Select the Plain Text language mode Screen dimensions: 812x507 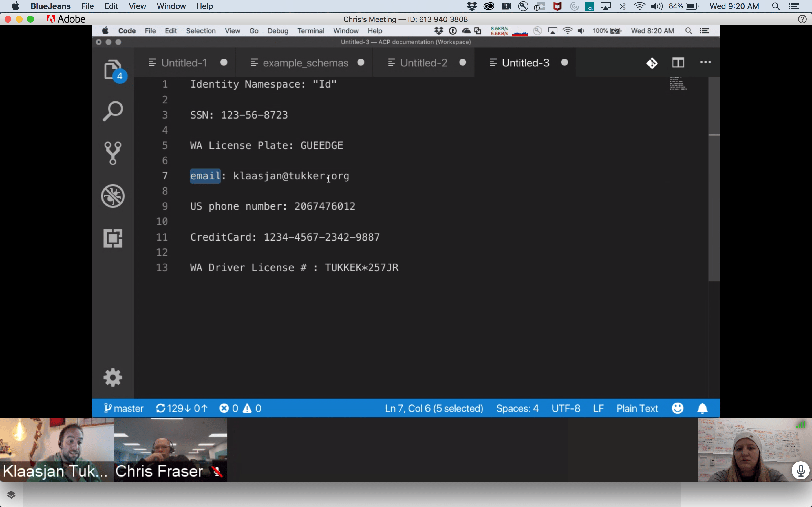[637, 408]
